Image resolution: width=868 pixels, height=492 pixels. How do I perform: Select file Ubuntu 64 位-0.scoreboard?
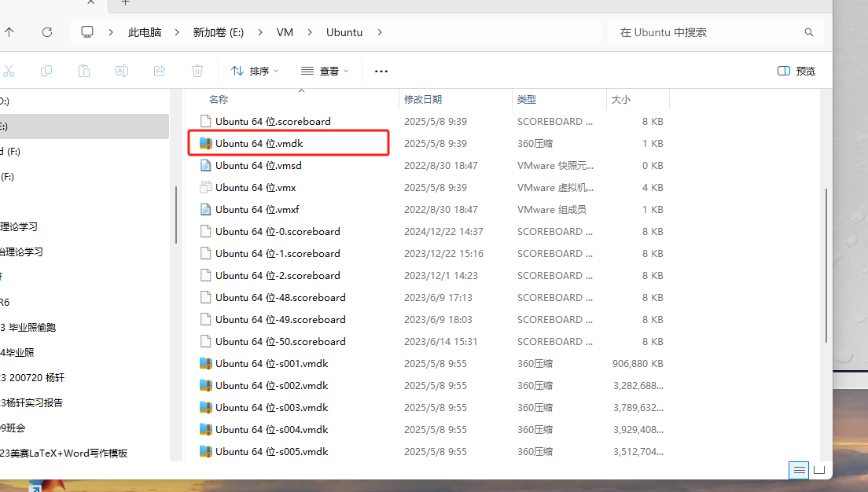point(278,231)
